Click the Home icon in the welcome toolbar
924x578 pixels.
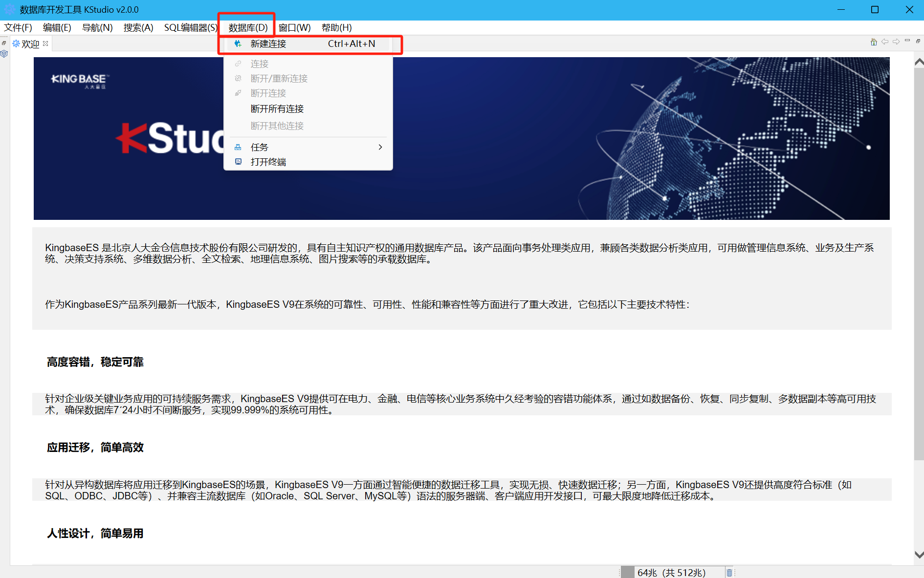[874, 42]
